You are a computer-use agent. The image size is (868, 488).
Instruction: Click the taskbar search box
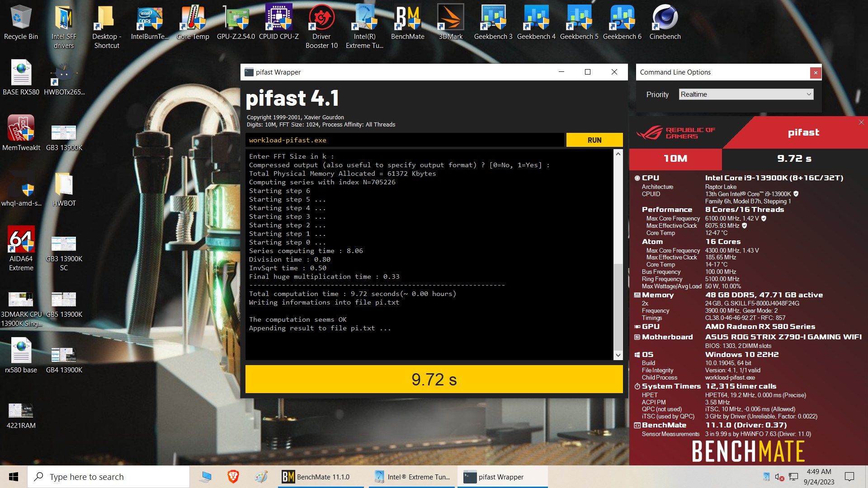[x=108, y=477]
